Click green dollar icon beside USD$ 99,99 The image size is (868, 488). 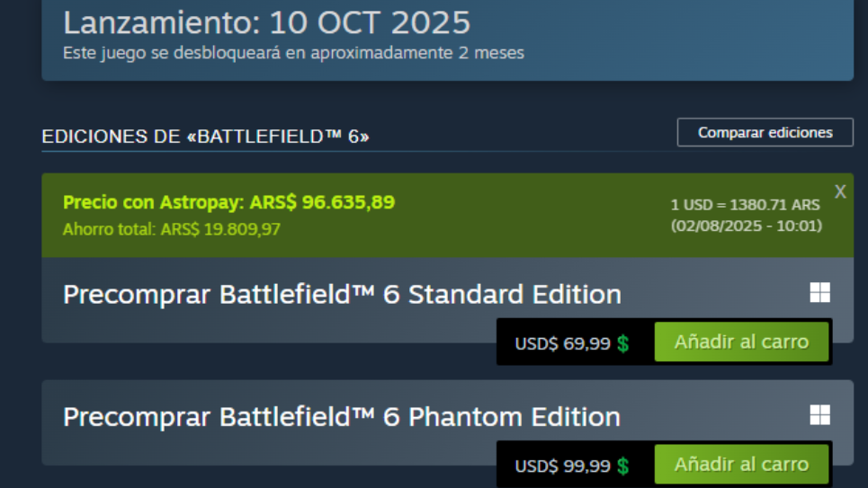click(622, 466)
